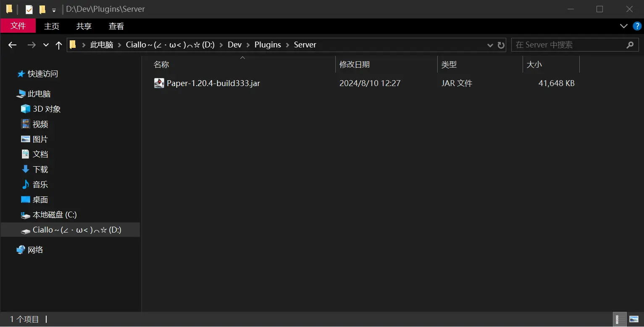Image resolution: width=644 pixels, height=327 pixels.
Task: Refresh the current folder view
Action: pyautogui.click(x=501, y=45)
